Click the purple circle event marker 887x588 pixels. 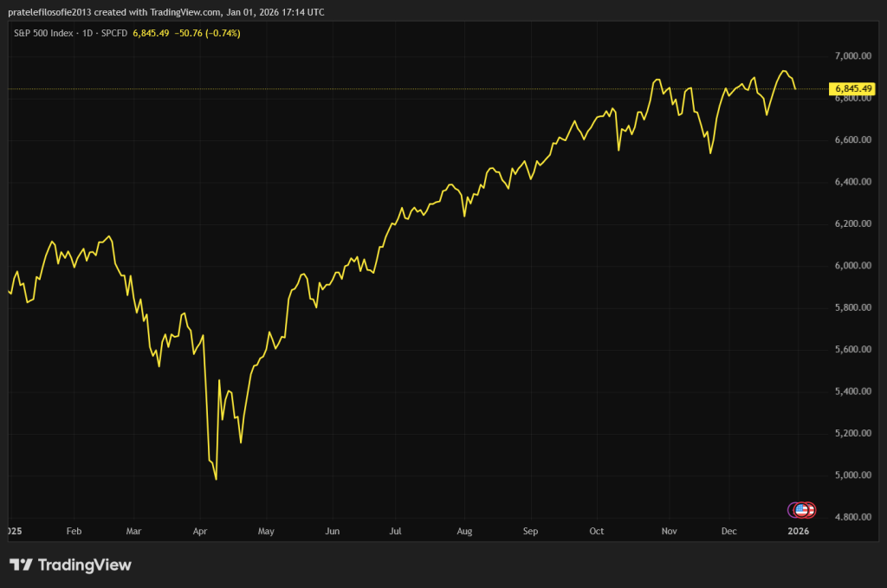[x=793, y=510]
